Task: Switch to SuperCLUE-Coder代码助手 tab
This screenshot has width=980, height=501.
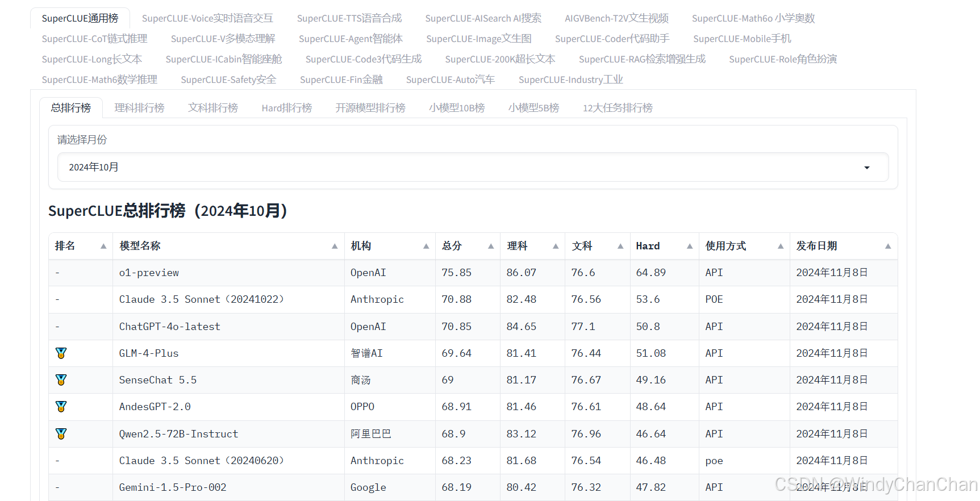Action: 612,39
